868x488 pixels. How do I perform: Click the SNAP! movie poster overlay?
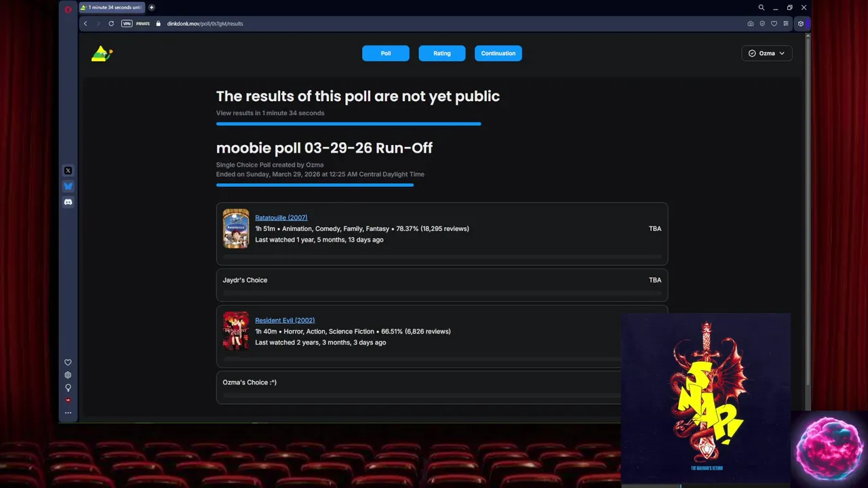[x=706, y=399]
